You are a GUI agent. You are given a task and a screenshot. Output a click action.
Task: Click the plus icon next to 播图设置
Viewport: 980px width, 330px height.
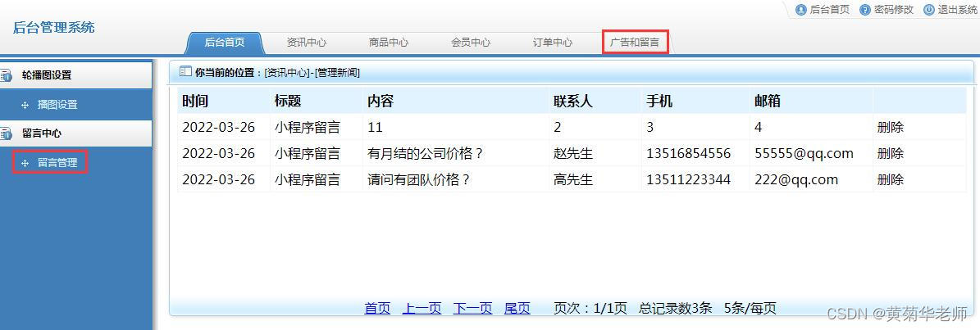point(25,106)
